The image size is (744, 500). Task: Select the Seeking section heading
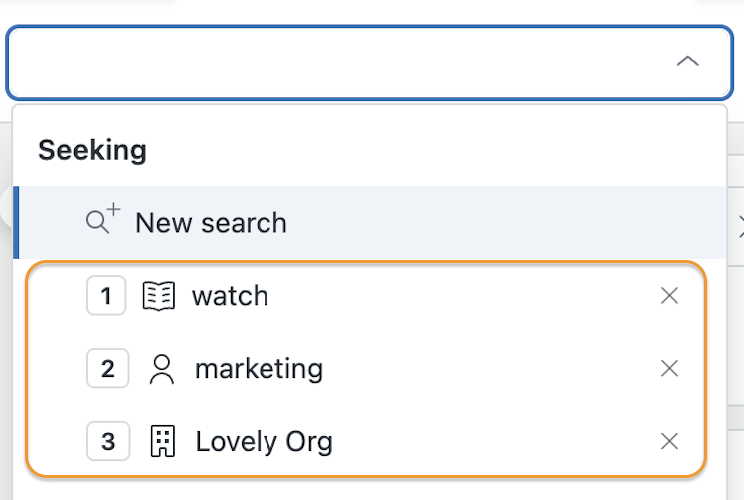tap(93, 150)
